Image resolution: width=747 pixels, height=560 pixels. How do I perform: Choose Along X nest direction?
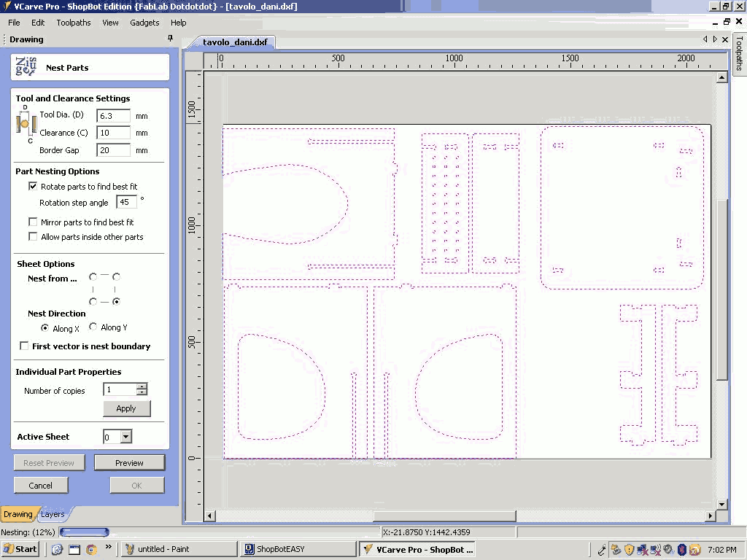tap(44, 327)
